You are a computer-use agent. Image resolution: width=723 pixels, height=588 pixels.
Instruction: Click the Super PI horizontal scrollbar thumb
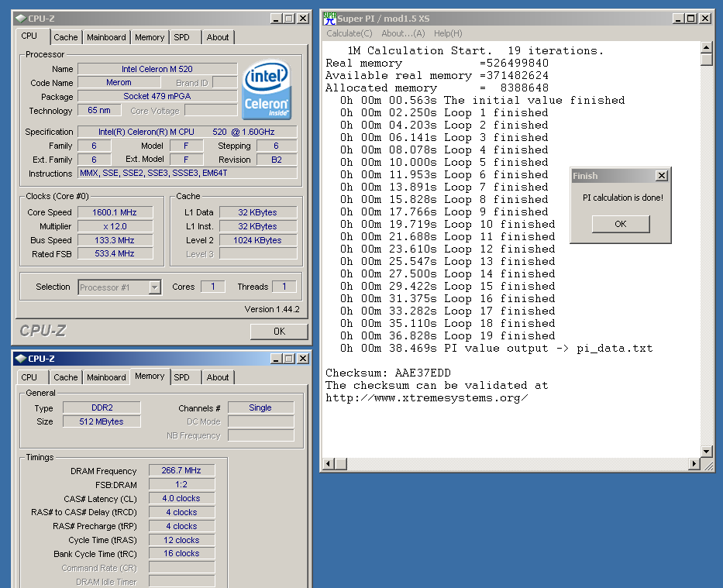(341, 463)
